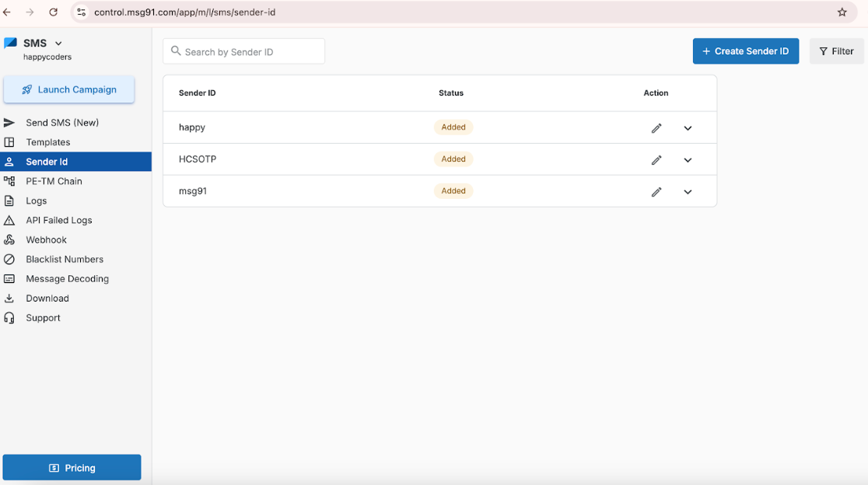The width and height of the screenshot is (868, 485).
Task: Bookmark this page with the star icon
Action: coord(842,12)
